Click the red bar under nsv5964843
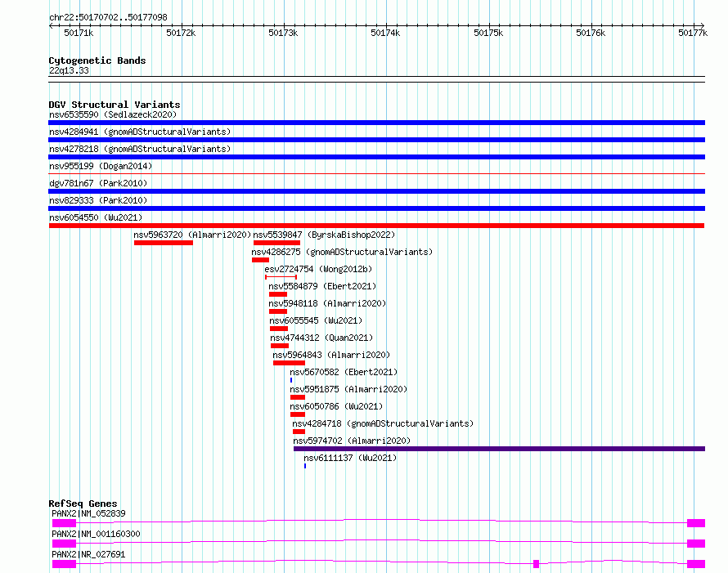The width and height of the screenshot is (728, 573). (x=290, y=363)
